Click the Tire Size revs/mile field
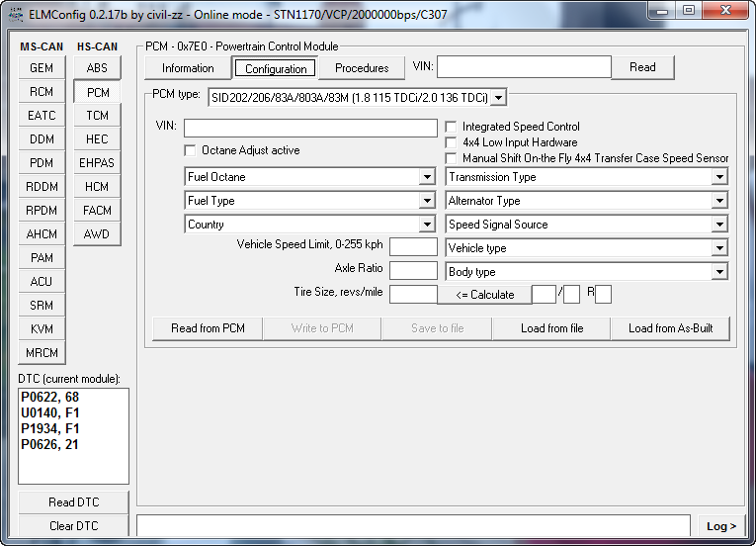Viewport: 756px width, 546px height. click(x=413, y=294)
